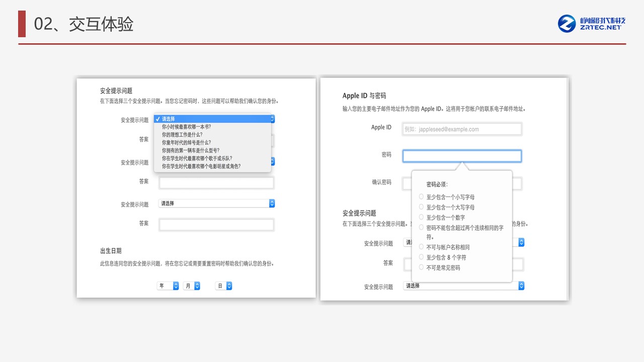This screenshot has width=644, height=362.
Task: Focus the highlighted 密码 password field
Action: point(461,156)
